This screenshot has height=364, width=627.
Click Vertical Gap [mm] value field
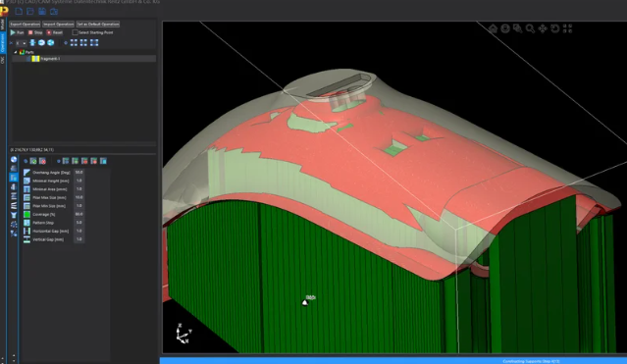[79, 239]
